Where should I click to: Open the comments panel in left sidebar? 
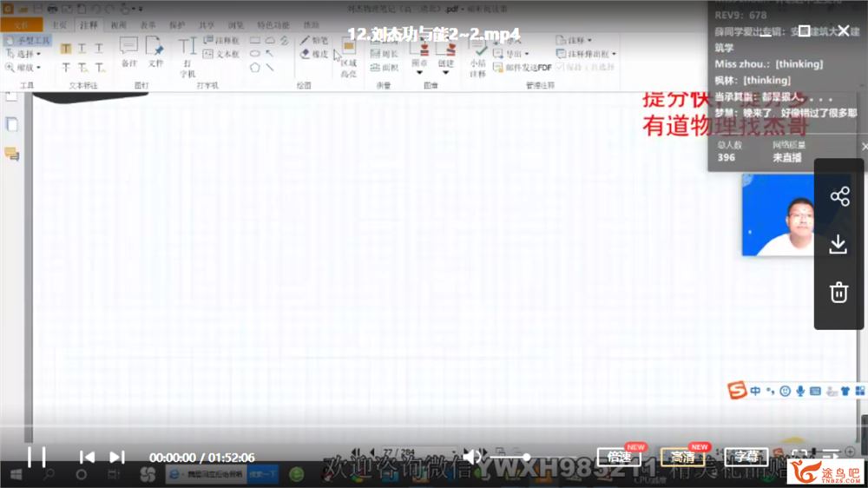pos(11,154)
